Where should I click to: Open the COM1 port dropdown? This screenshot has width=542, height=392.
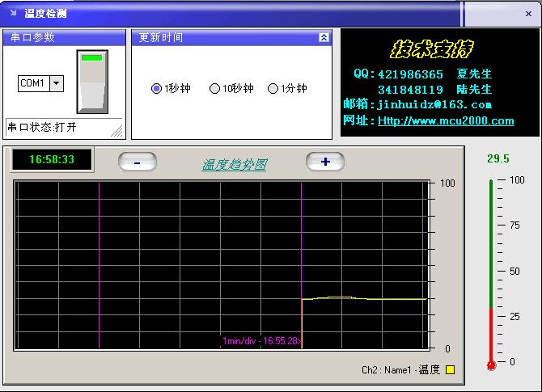pyautogui.click(x=57, y=83)
